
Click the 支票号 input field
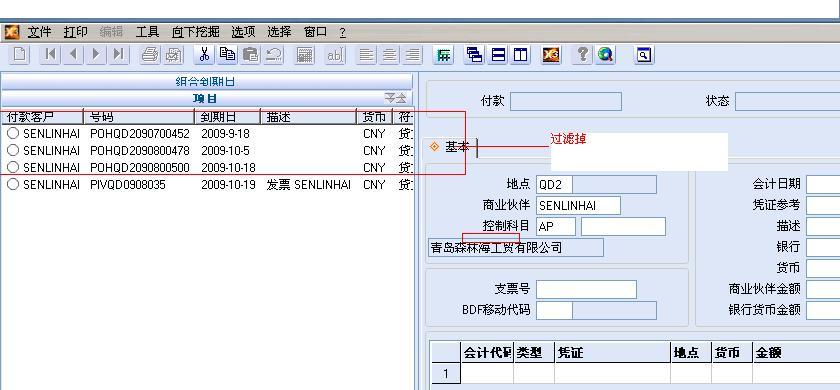(x=586, y=289)
